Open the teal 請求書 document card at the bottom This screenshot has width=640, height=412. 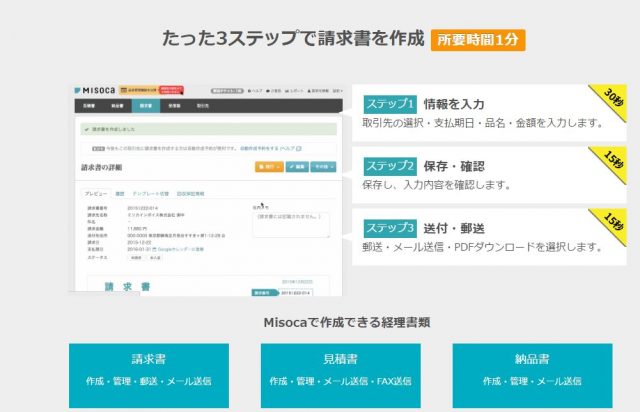tap(149, 376)
